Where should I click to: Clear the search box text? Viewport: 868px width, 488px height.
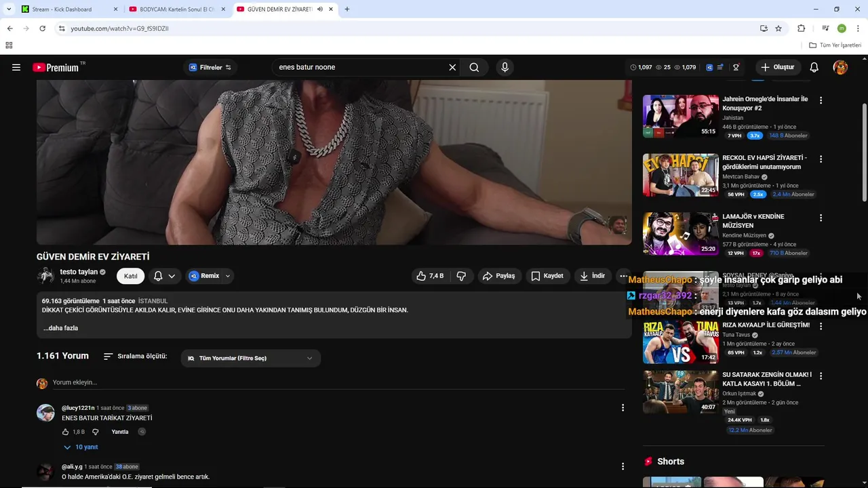452,67
